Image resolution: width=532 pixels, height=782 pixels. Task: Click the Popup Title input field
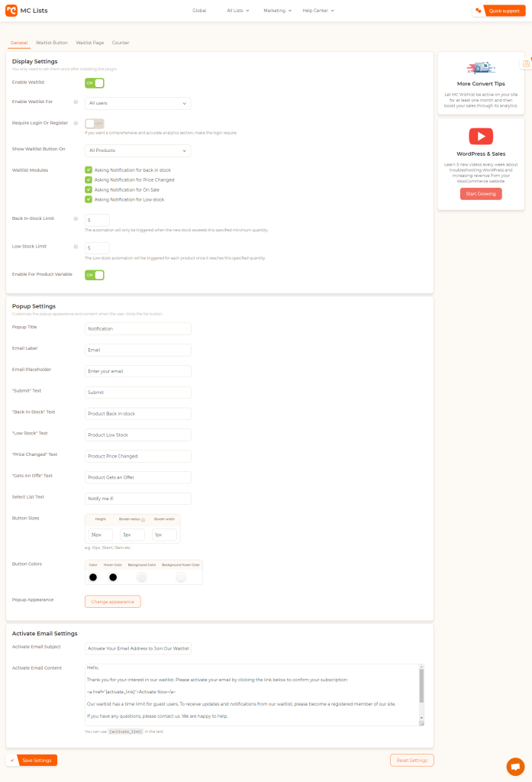[137, 328]
